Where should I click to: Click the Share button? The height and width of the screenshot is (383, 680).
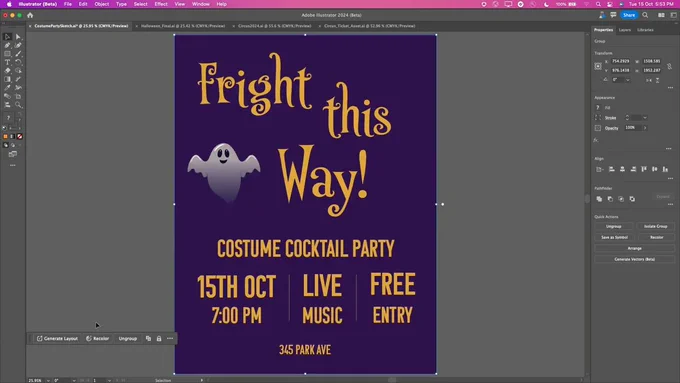[x=629, y=15]
